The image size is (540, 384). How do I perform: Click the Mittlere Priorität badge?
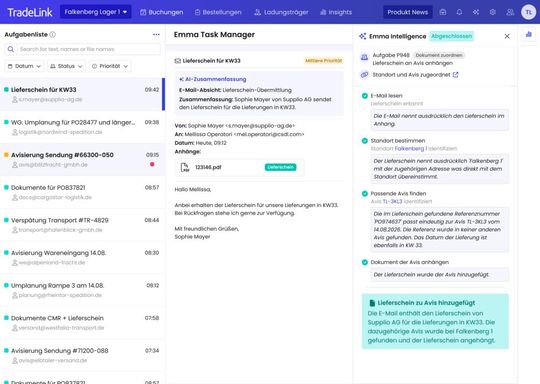[323, 61]
